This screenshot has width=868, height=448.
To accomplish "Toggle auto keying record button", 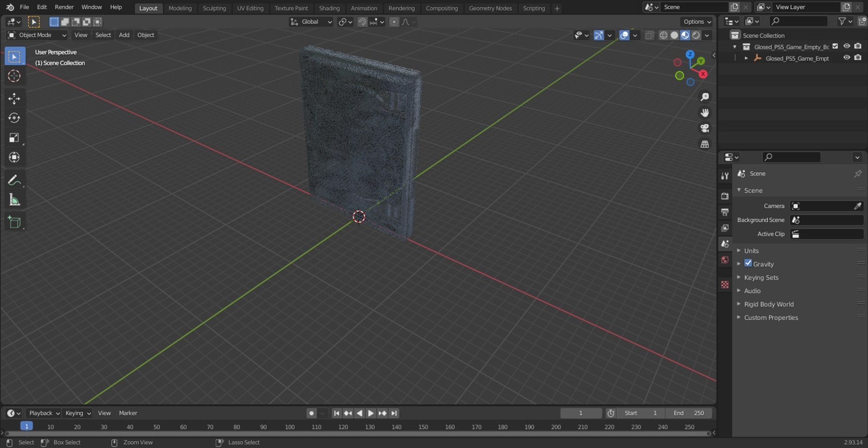I will (x=311, y=413).
